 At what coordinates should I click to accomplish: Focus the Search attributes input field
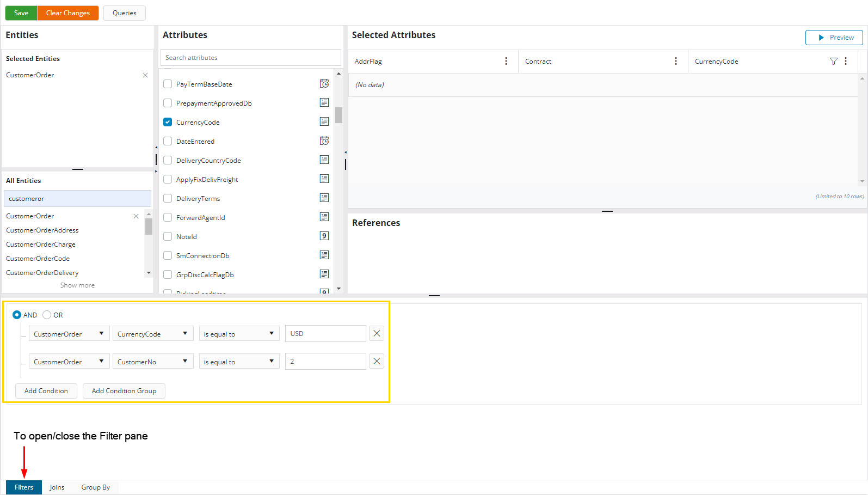coord(250,58)
